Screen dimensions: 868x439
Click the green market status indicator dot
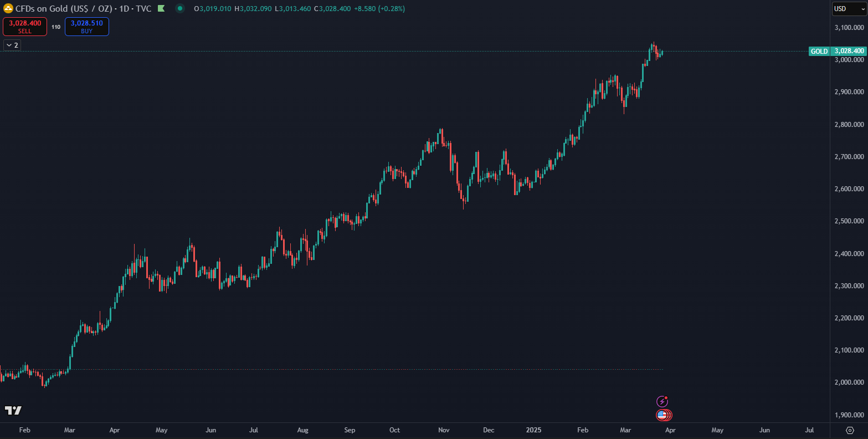[x=179, y=9]
